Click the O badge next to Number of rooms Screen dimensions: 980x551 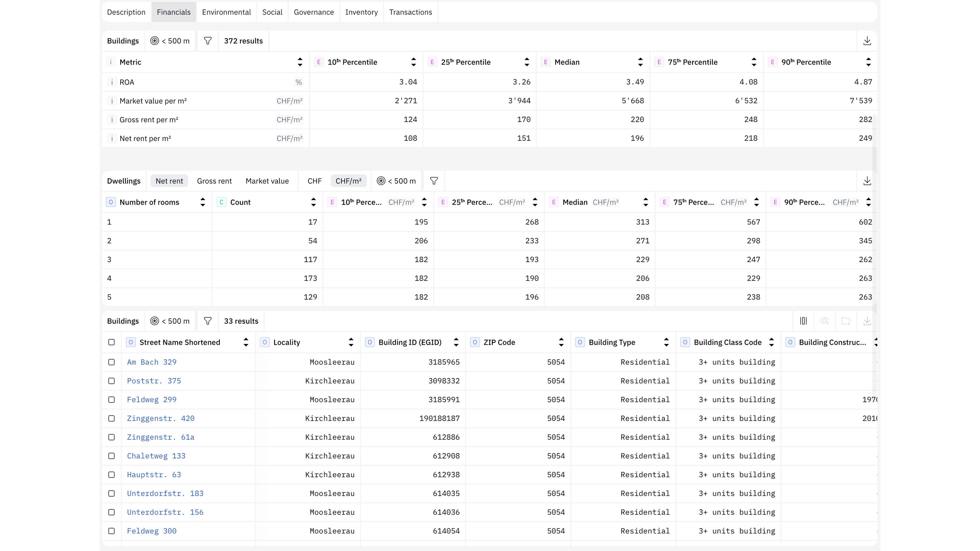(111, 202)
